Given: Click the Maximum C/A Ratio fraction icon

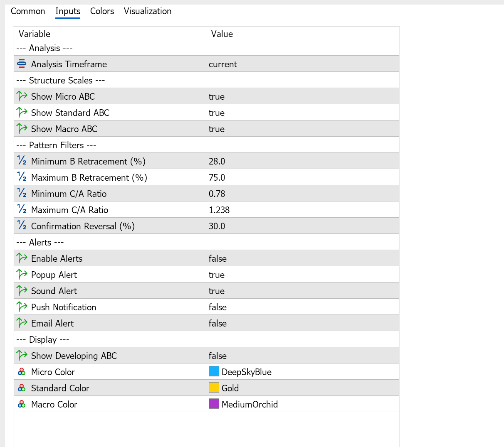Looking at the screenshot, I should pyautogui.click(x=22, y=210).
